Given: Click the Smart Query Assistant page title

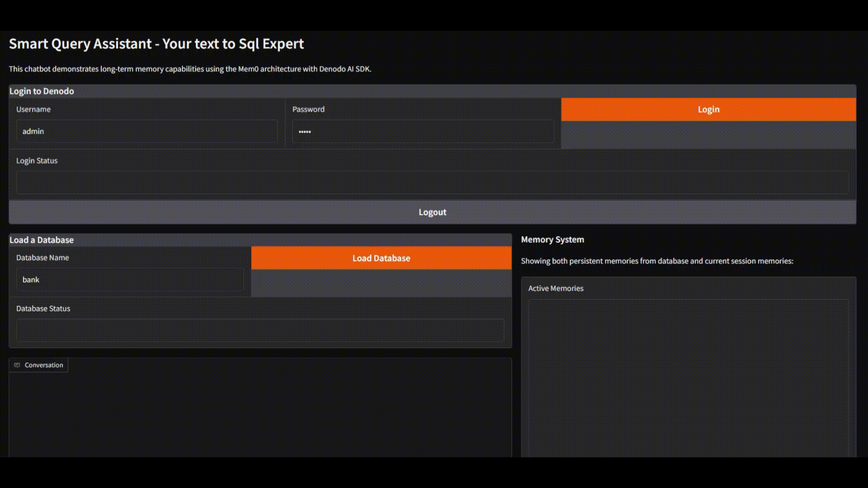Looking at the screenshot, I should click(156, 44).
